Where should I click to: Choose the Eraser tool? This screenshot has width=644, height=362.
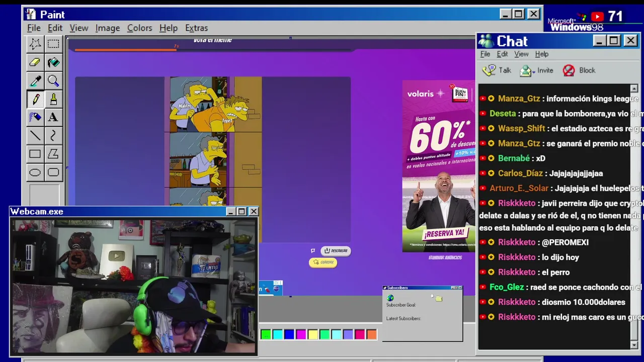pos(35,62)
